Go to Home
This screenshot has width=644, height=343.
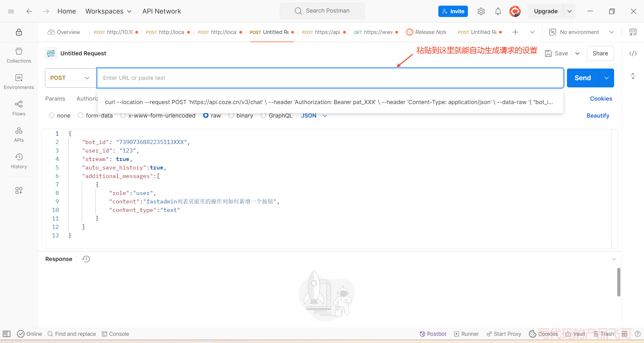[x=67, y=11]
